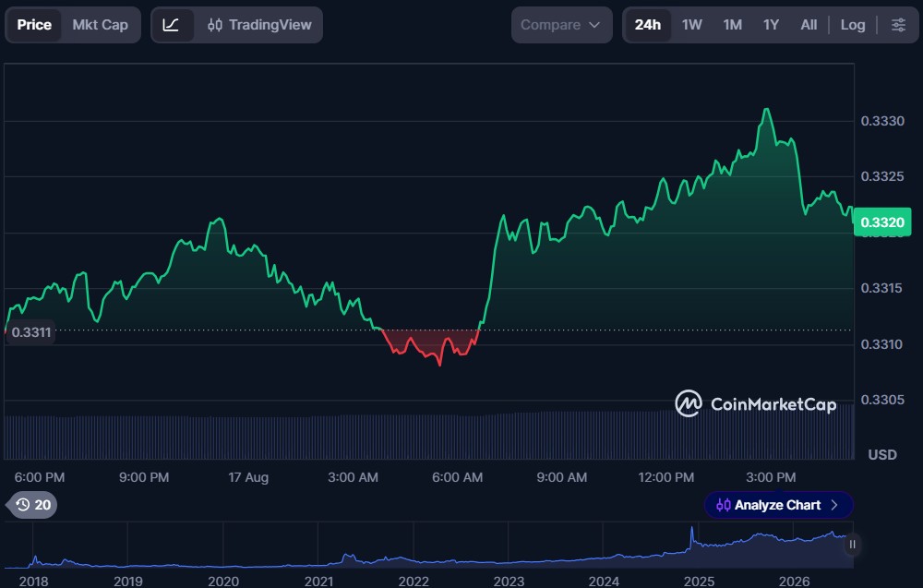Toggle the Log scale option

click(852, 25)
